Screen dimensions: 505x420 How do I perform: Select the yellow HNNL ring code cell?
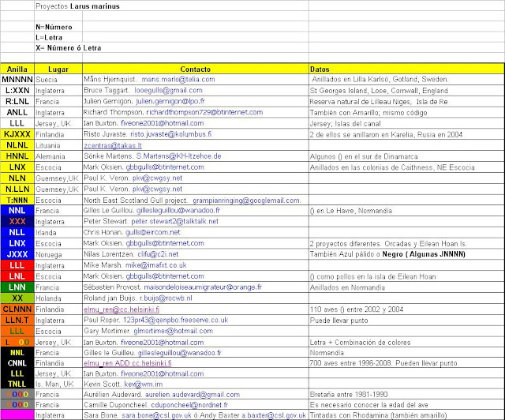coord(17,156)
